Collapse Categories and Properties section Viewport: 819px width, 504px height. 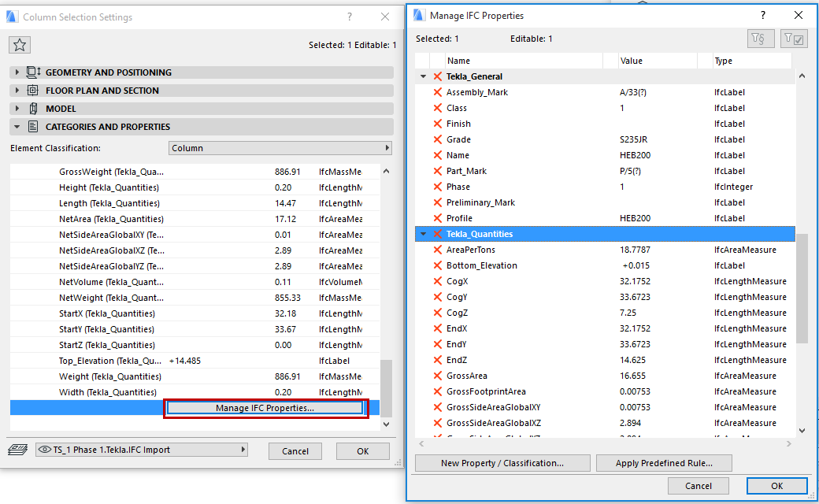17,126
